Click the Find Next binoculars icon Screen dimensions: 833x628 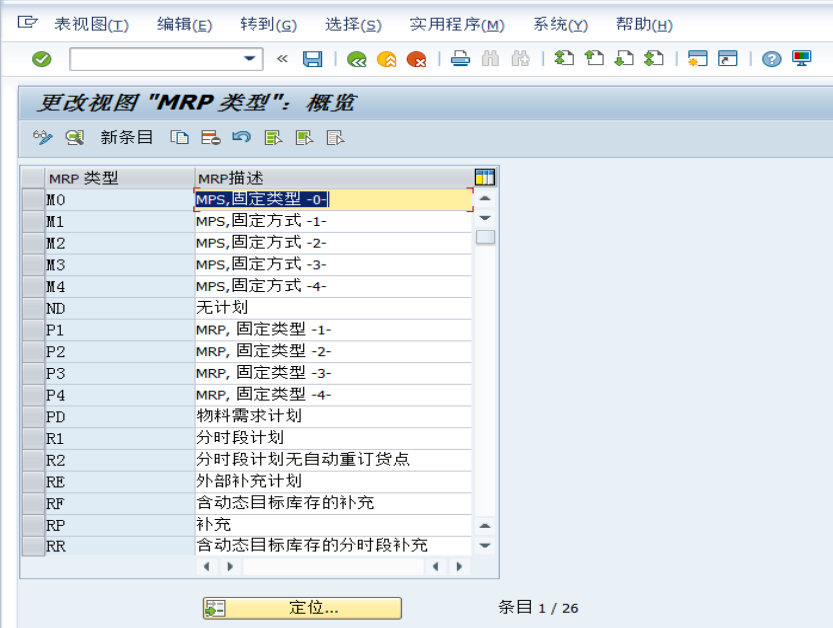[520, 58]
